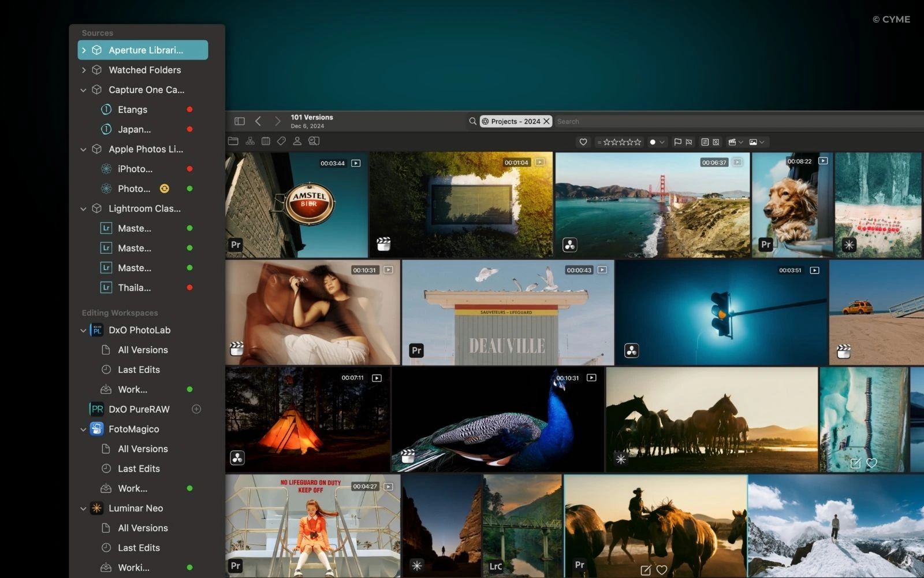Toggle the sidebar panel button

tap(240, 121)
